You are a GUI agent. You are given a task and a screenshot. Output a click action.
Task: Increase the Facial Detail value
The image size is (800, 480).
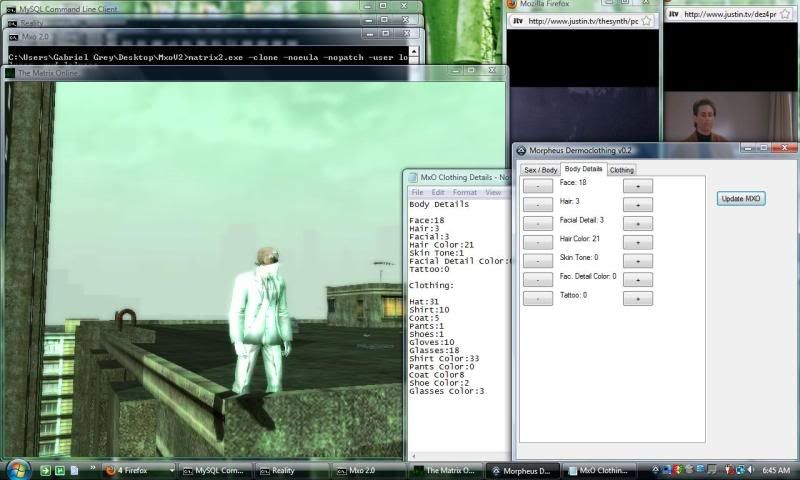coord(638,223)
